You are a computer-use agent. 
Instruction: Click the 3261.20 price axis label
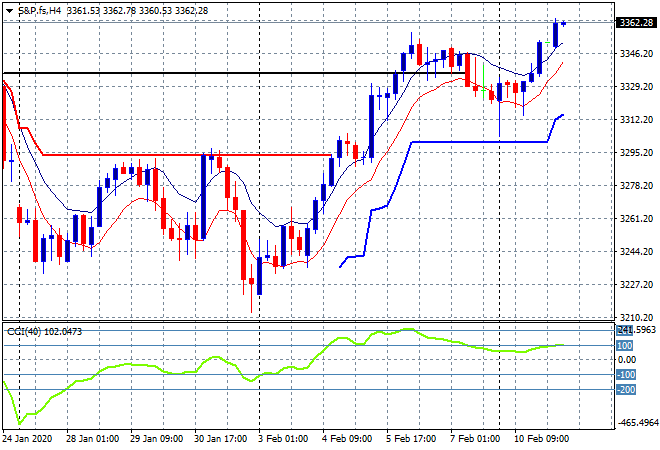tap(636, 218)
